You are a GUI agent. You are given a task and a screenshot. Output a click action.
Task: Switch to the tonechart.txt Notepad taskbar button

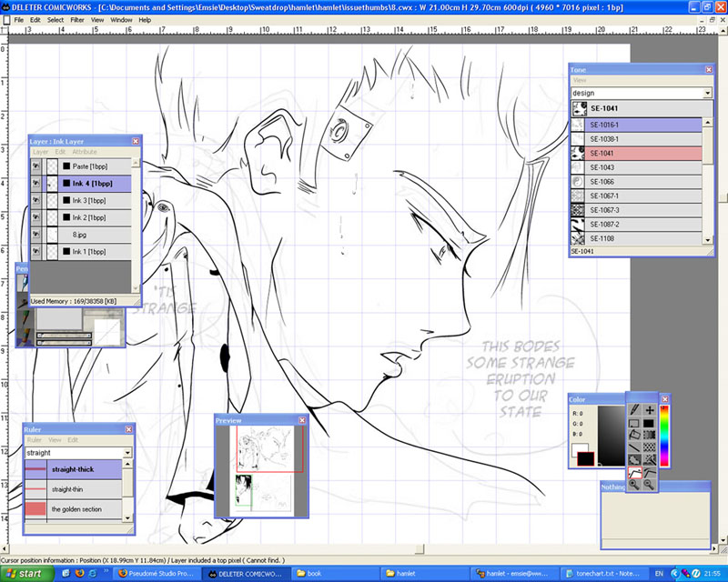[602, 574]
